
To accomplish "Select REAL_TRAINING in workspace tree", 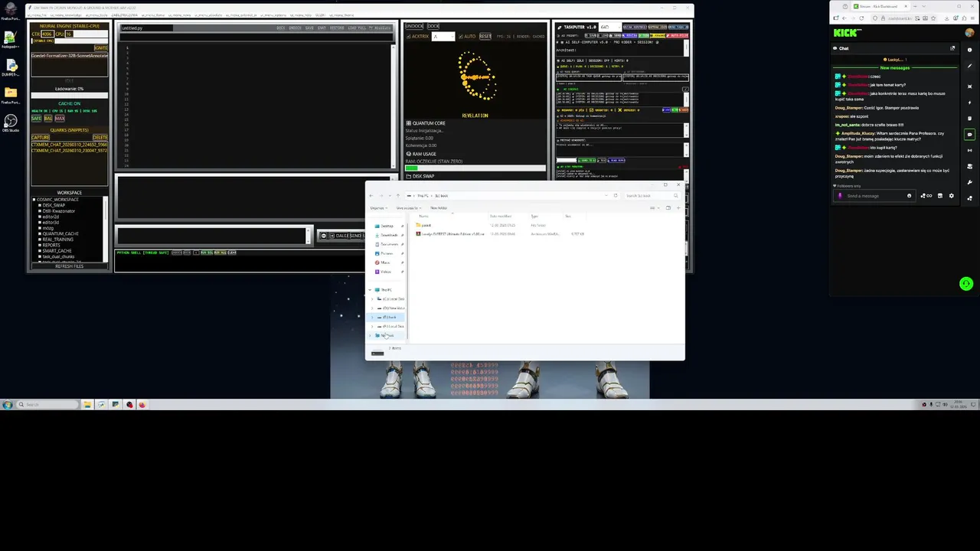I will tap(58, 240).
